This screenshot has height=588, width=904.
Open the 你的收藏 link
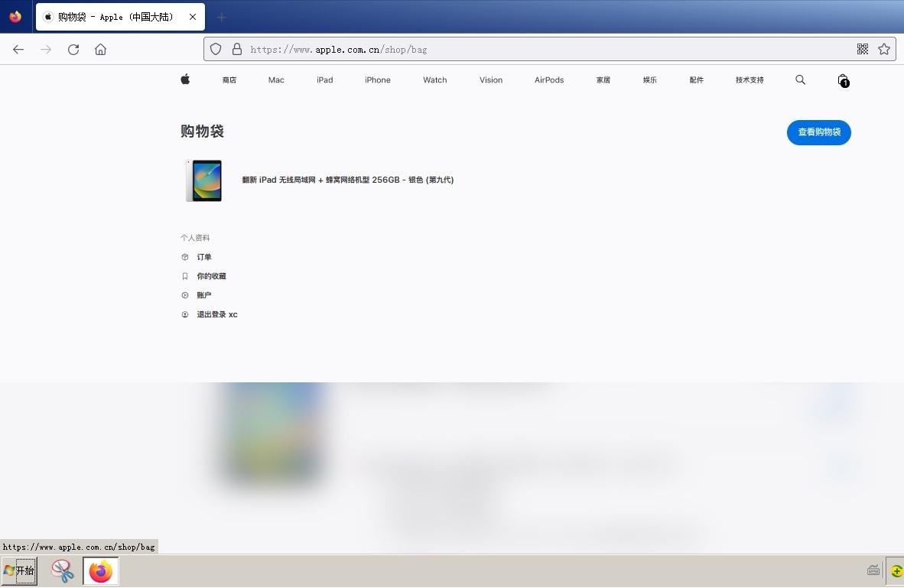click(x=212, y=276)
